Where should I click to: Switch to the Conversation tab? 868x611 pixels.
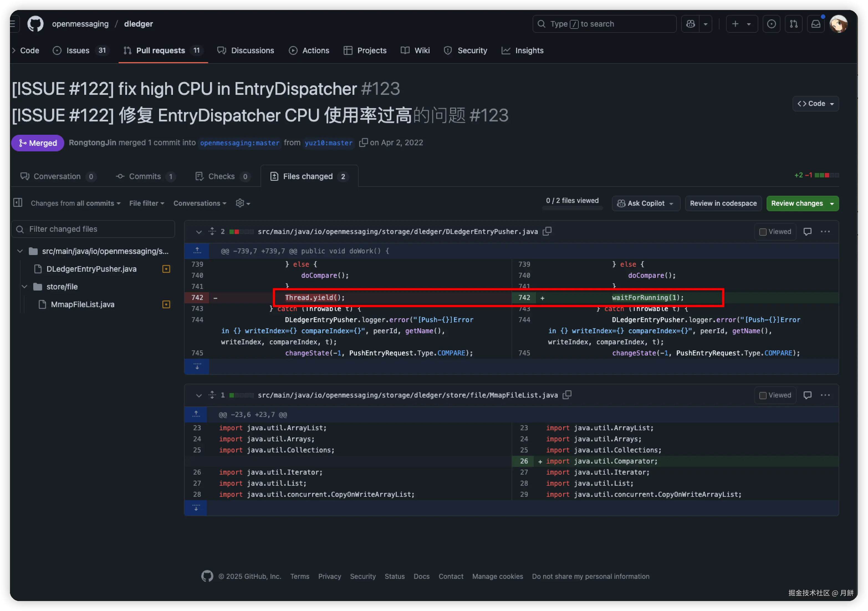click(x=57, y=176)
